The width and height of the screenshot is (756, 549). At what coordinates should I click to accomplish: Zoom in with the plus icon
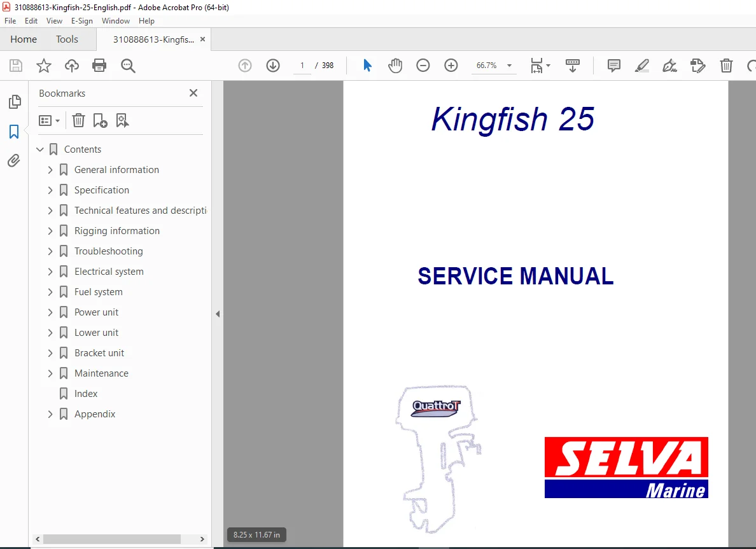(x=451, y=66)
